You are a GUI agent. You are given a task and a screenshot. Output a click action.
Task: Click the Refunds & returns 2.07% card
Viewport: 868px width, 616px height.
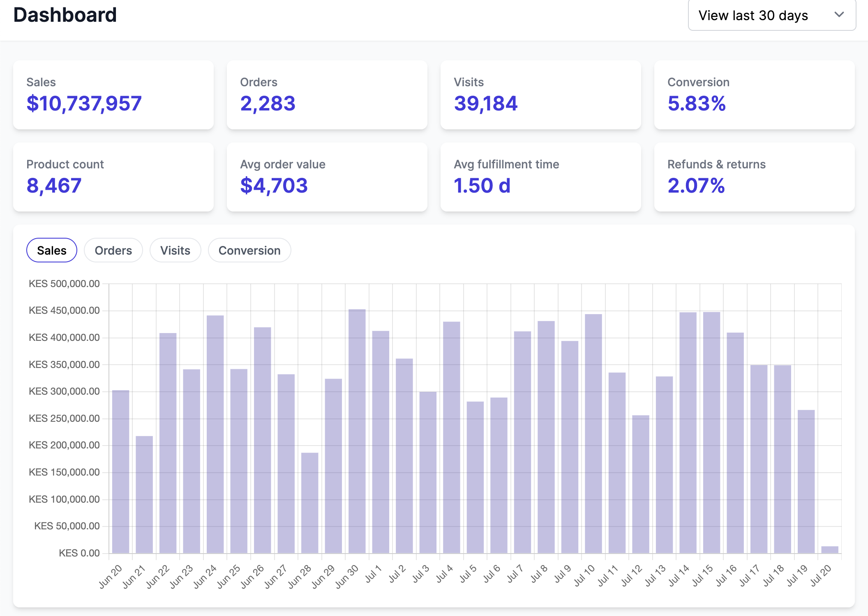(755, 177)
